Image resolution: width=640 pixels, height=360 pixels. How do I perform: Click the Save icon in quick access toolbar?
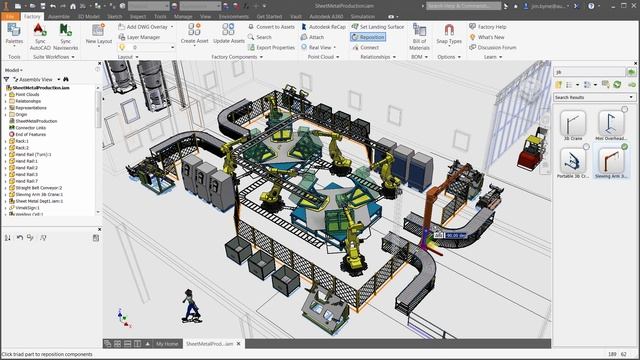pos(42,6)
